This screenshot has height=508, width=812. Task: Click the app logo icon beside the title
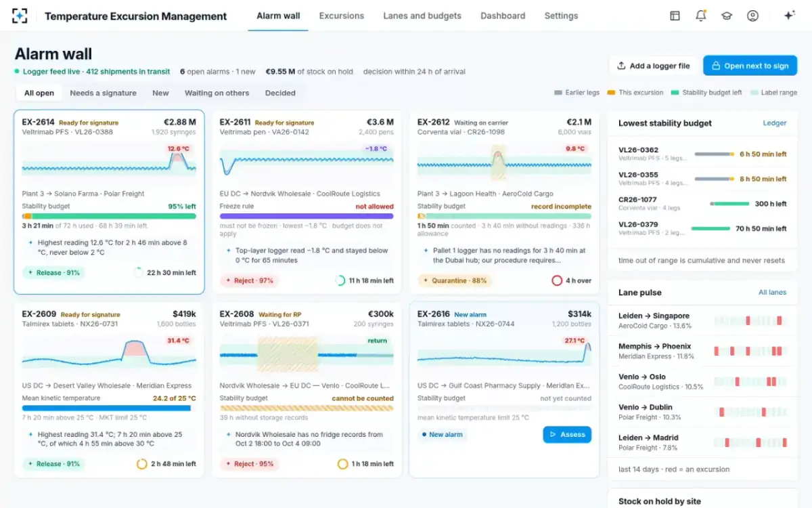(x=20, y=16)
